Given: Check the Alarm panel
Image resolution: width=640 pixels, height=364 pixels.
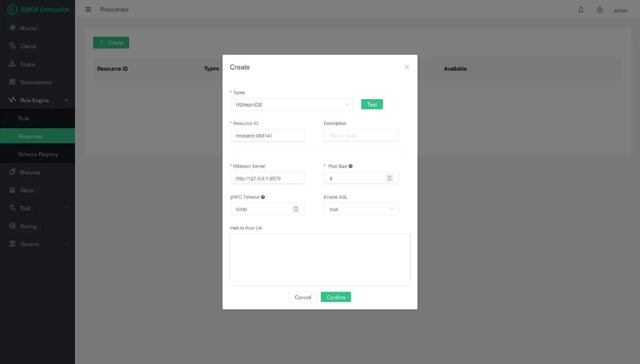Looking at the screenshot, I should pyautogui.click(x=27, y=190).
